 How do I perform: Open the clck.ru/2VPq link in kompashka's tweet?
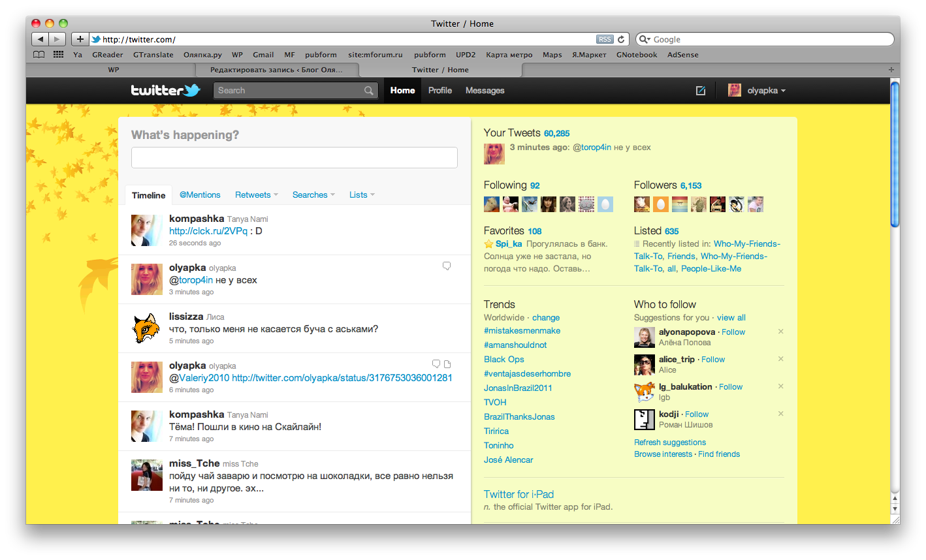pos(208,230)
